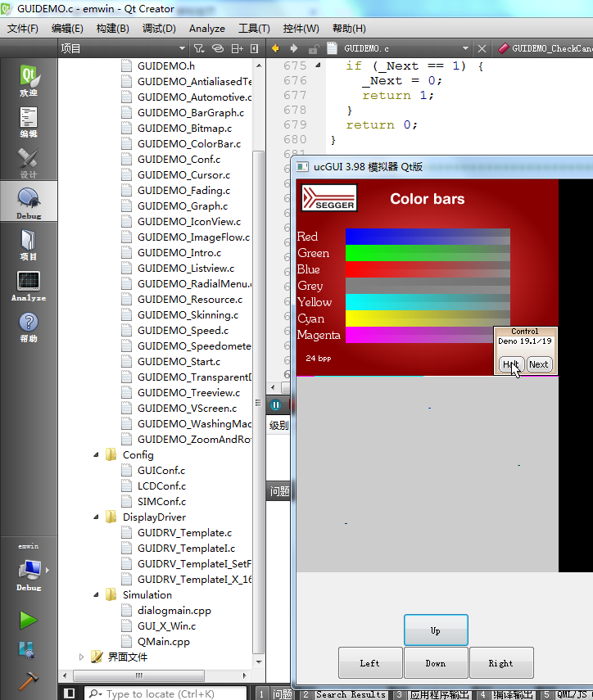Collapse the Simulation folder
Screen dimensions: 593x700
[x=97, y=595]
